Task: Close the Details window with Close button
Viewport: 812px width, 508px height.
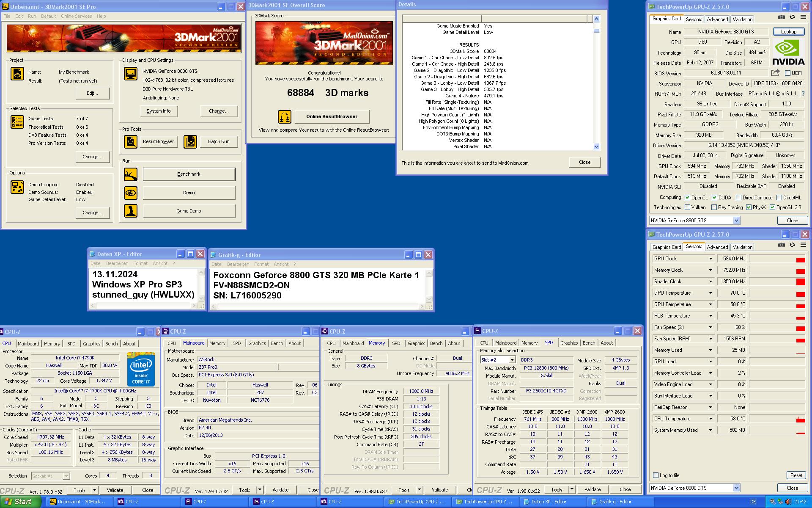Action: (x=584, y=162)
